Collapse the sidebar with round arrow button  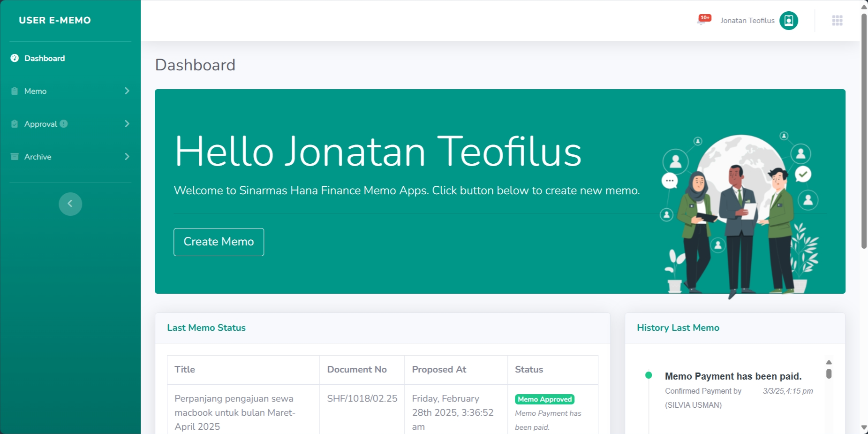[70, 204]
